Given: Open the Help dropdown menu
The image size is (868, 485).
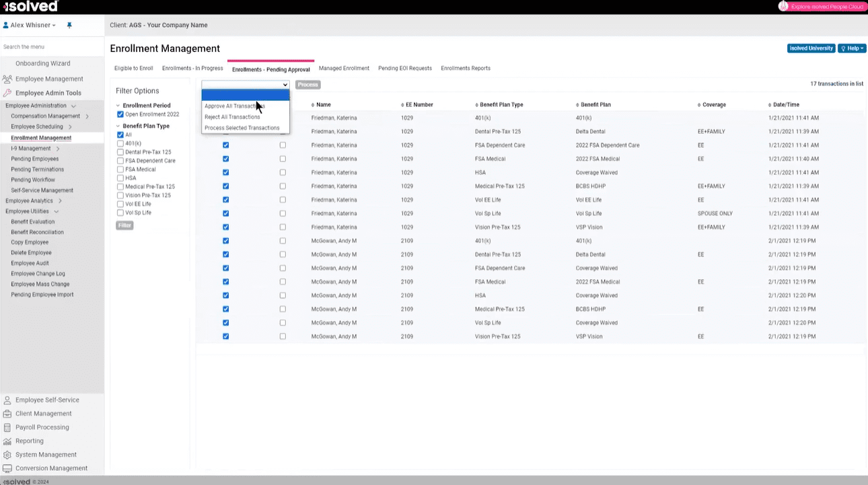Looking at the screenshot, I should pos(851,48).
